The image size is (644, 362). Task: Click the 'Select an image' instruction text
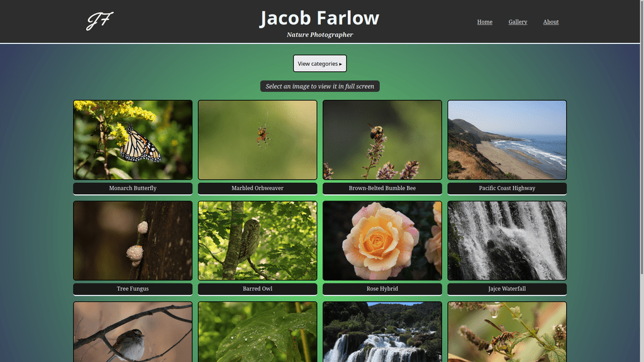tap(320, 86)
